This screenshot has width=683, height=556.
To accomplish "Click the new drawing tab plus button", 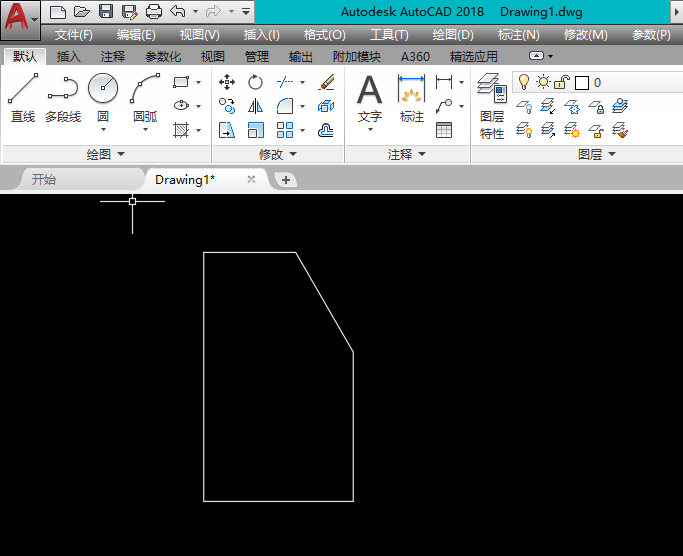I will coord(286,180).
